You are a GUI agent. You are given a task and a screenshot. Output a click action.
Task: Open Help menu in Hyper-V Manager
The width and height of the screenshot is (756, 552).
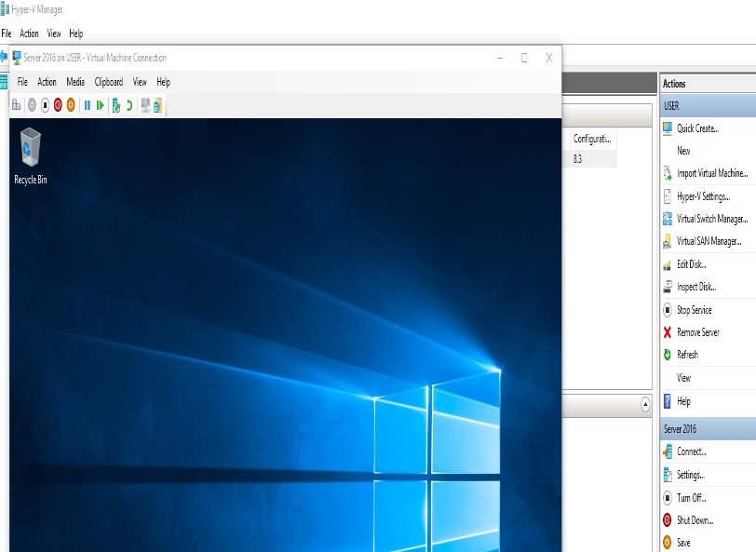pos(75,34)
